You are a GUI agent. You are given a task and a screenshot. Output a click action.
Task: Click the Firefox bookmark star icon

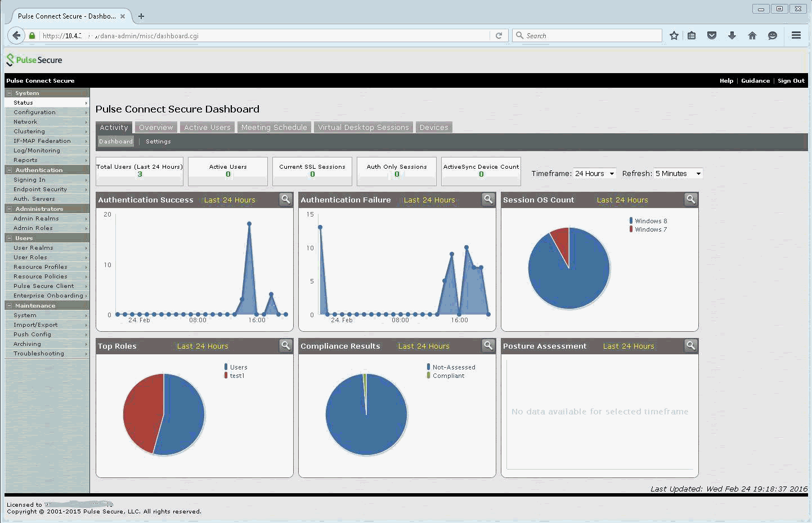click(x=674, y=35)
